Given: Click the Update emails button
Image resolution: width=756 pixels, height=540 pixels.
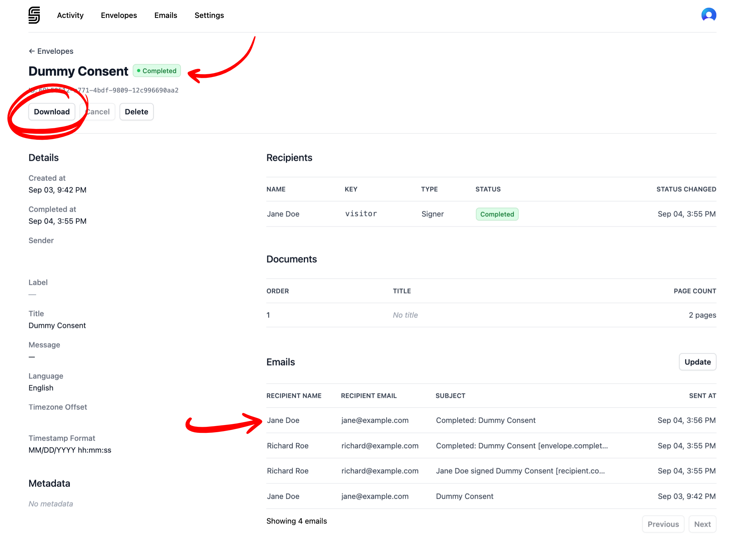Looking at the screenshot, I should [x=697, y=362].
